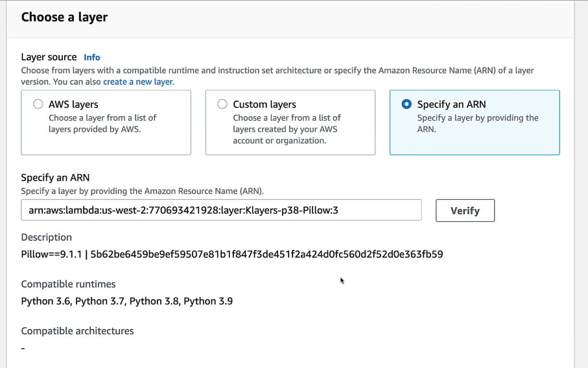The width and height of the screenshot is (588, 368).
Task: Focus the ARN text input field
Action: 221,210
